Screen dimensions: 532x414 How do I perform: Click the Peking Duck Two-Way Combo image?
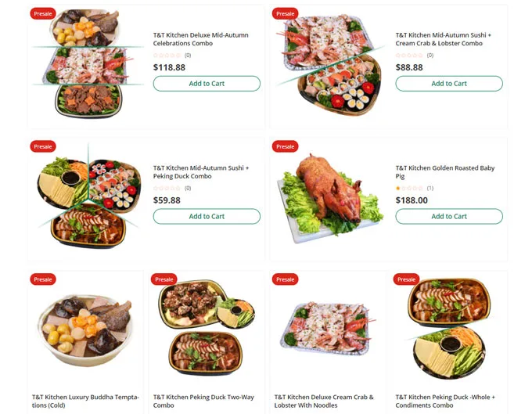207,327
